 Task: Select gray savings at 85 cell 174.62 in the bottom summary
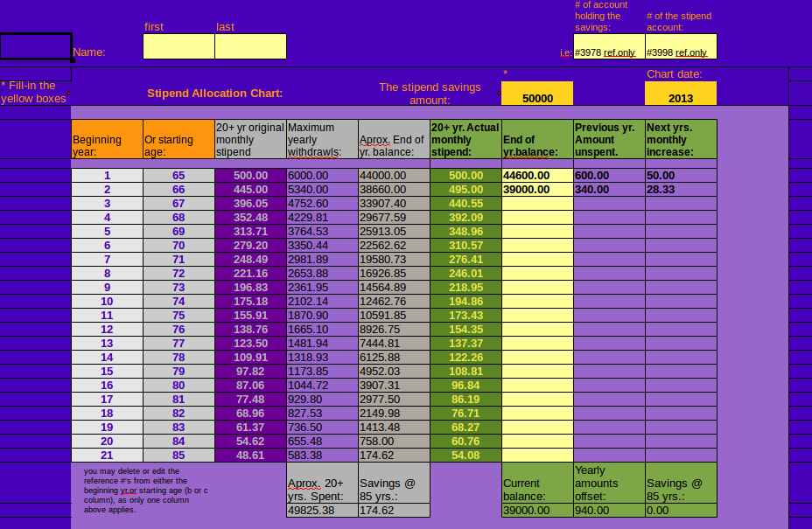pyautogui.click(x=394, y=511)
